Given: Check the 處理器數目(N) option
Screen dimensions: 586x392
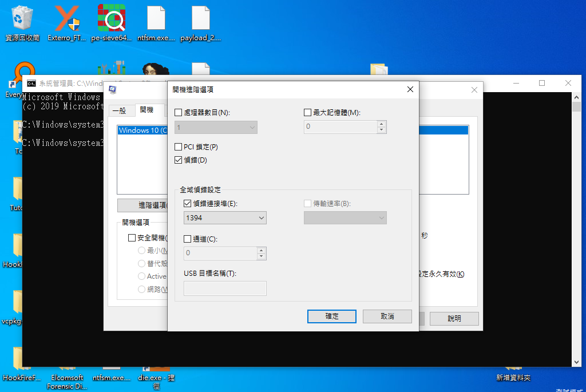Looking at the screenshot, I should click(x=178, y=112).
